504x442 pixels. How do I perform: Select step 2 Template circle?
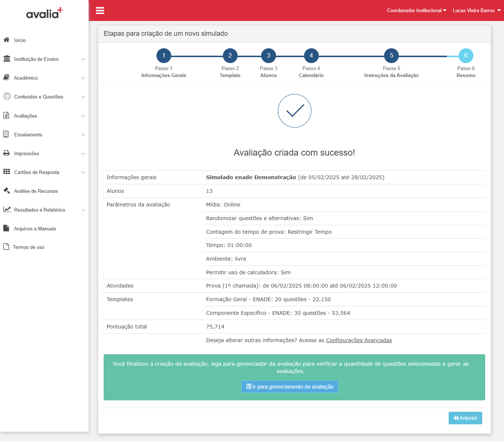pyautogui.click(x=230, y=56)
